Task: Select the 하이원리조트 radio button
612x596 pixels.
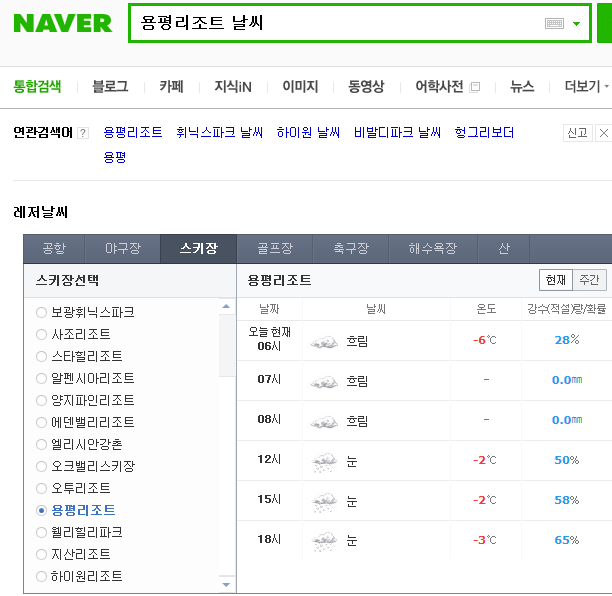Action: pyautogui.click(x=41, y=576)
